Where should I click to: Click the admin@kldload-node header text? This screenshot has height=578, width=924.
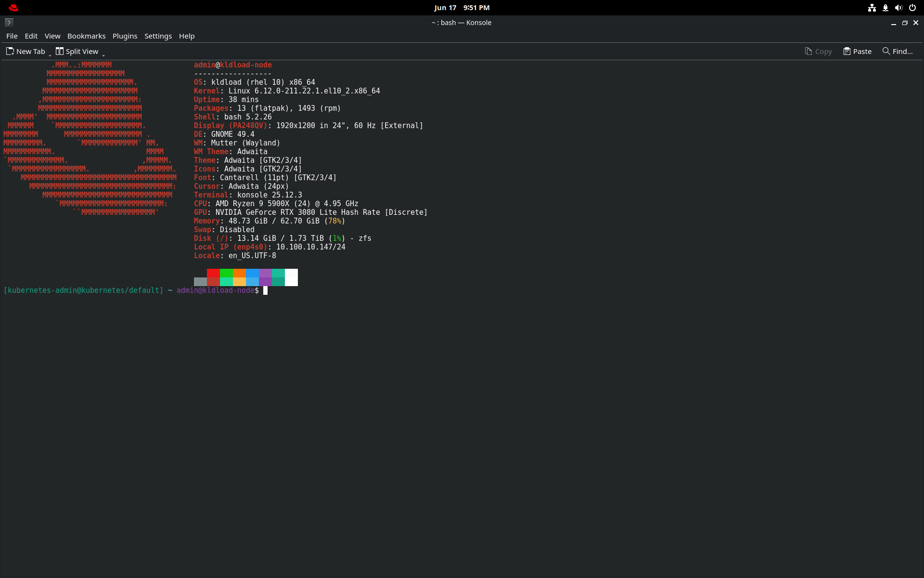tap(233, 65)
